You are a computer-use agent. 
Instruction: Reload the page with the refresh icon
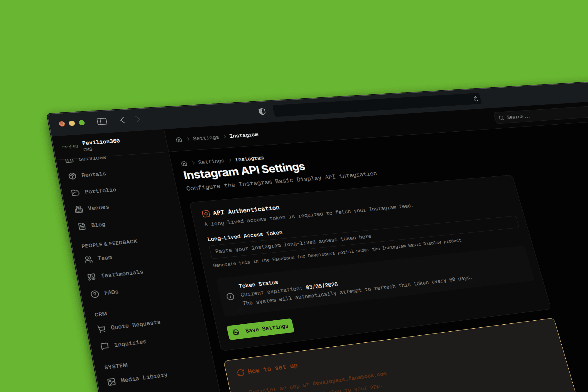[x=476, y=99]
